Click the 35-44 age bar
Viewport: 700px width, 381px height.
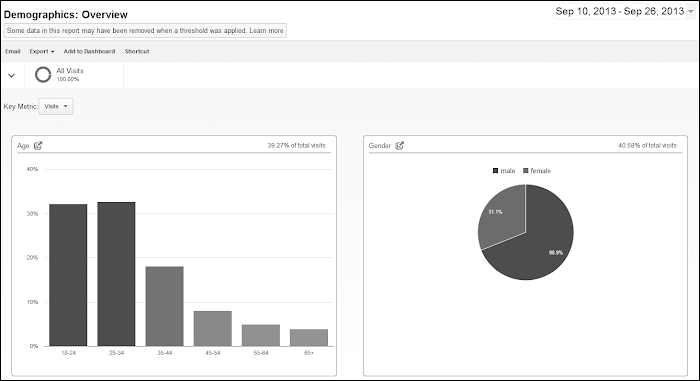click(x=165, y=306)
